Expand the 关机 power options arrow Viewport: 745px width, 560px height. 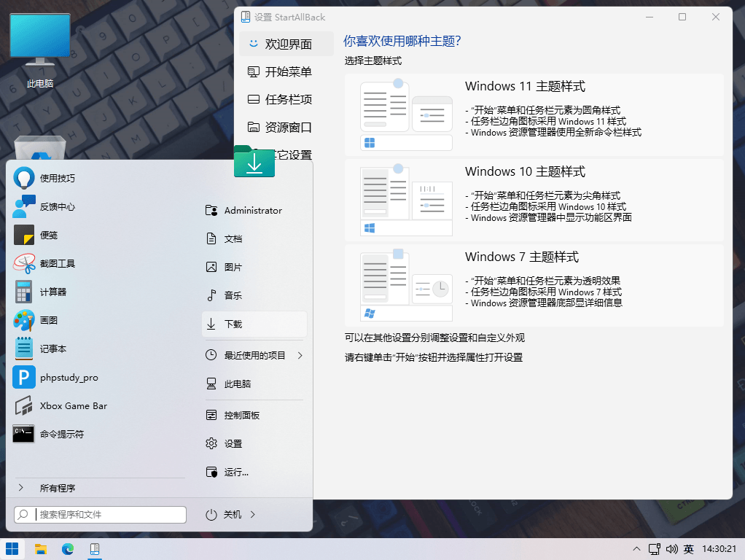pos(253,515)
